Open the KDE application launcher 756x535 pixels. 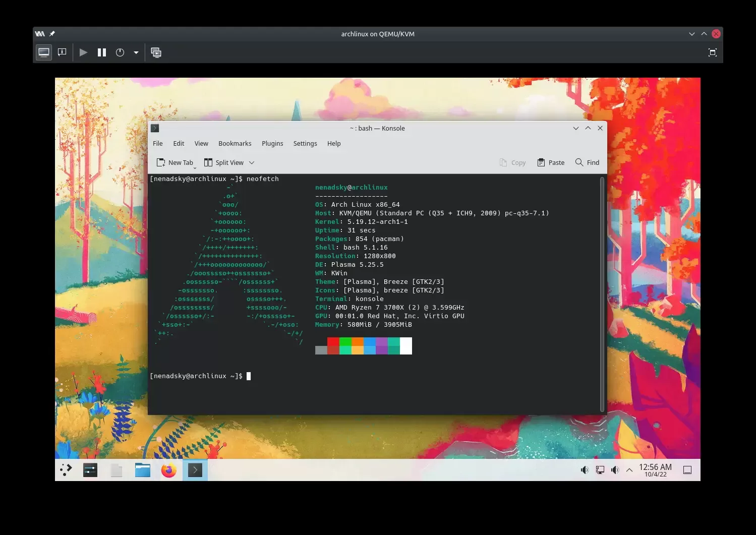point(66,470)
